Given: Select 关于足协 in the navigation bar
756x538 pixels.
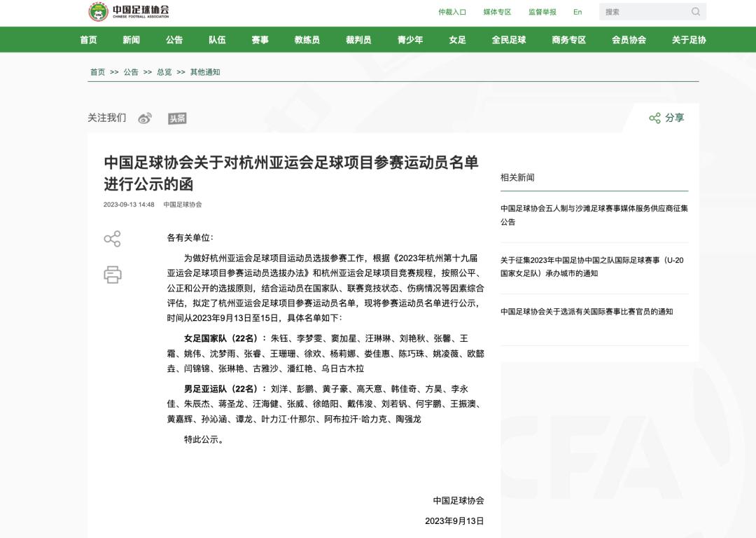Looking at the screenshot, I should (689, 40).
